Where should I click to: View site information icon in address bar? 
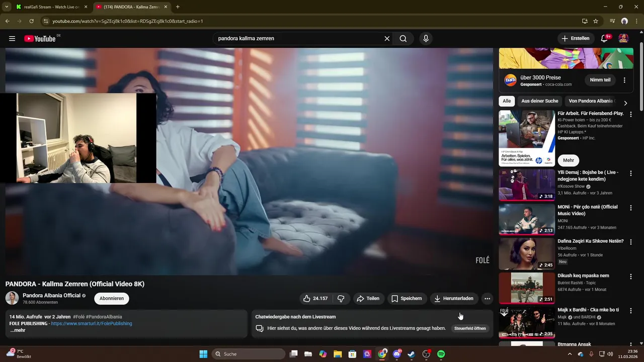tap(46, 21)
